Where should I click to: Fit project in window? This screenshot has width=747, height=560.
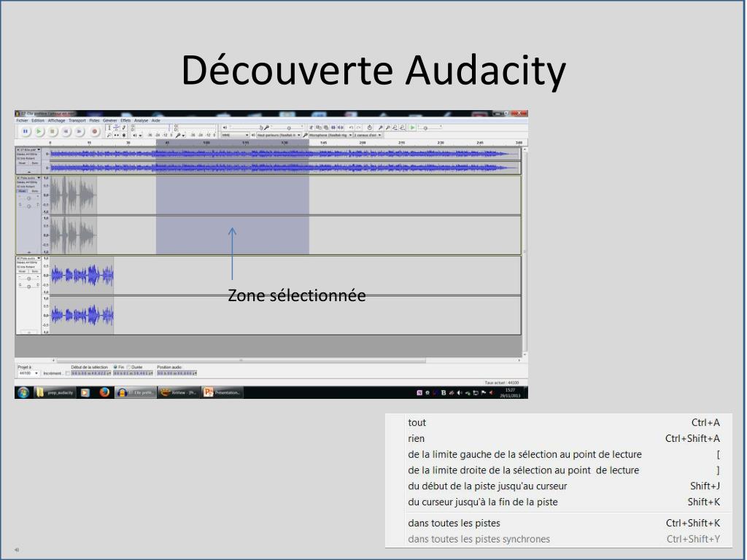click(x=402, y=128)
